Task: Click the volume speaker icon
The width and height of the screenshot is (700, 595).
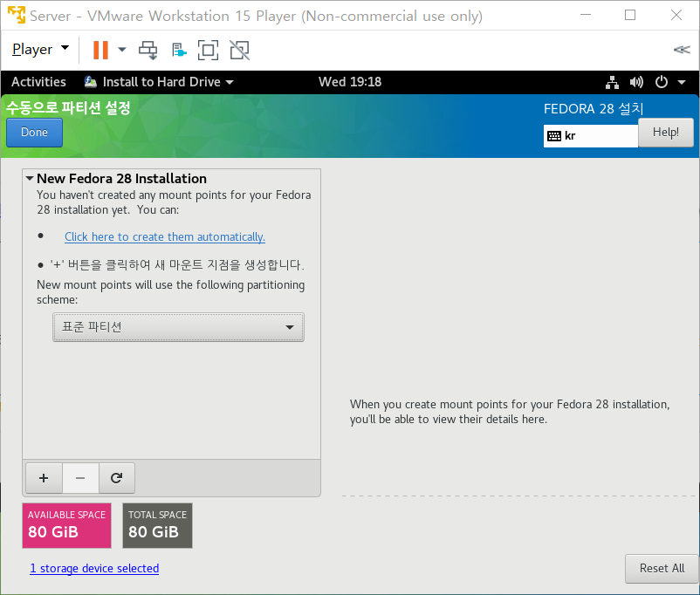Action: (636, 82)
